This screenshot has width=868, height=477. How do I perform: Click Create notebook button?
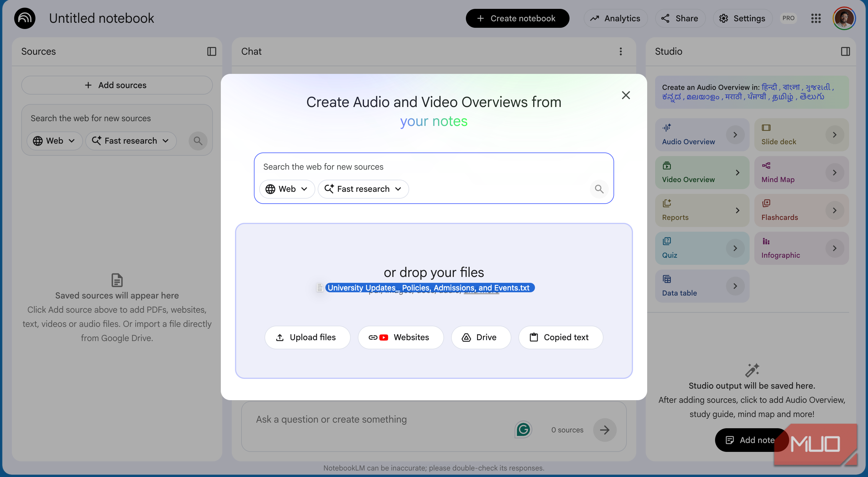coord(517,18)
